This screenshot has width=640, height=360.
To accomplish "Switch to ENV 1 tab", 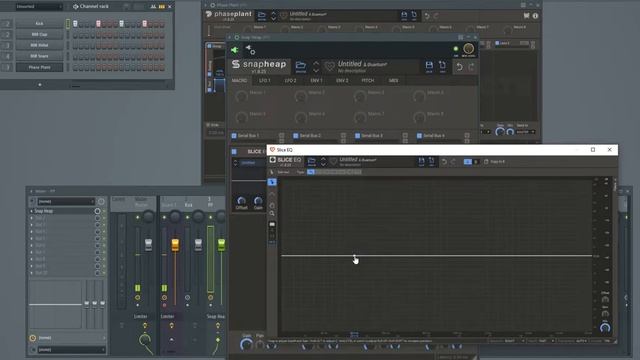I will pyautogui.click(x=316, y=80).
